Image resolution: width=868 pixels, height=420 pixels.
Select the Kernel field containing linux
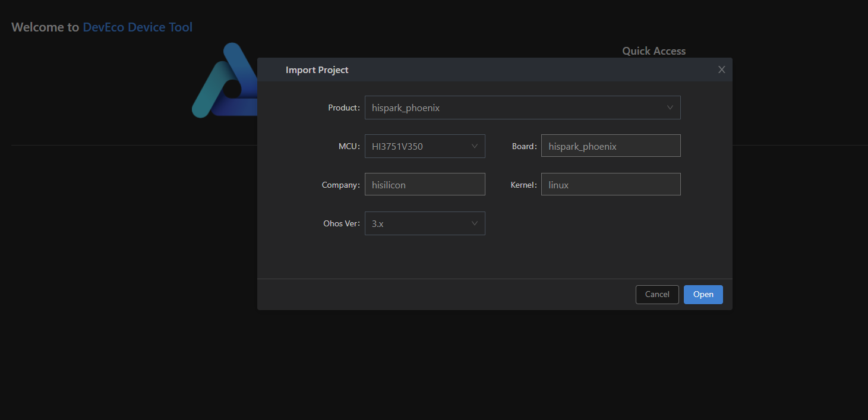pos(610,185)
